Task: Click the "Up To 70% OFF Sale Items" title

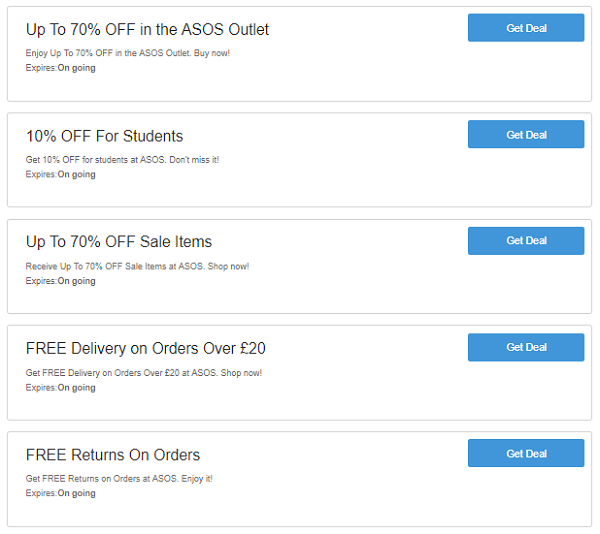Action: tap(119, 242)
